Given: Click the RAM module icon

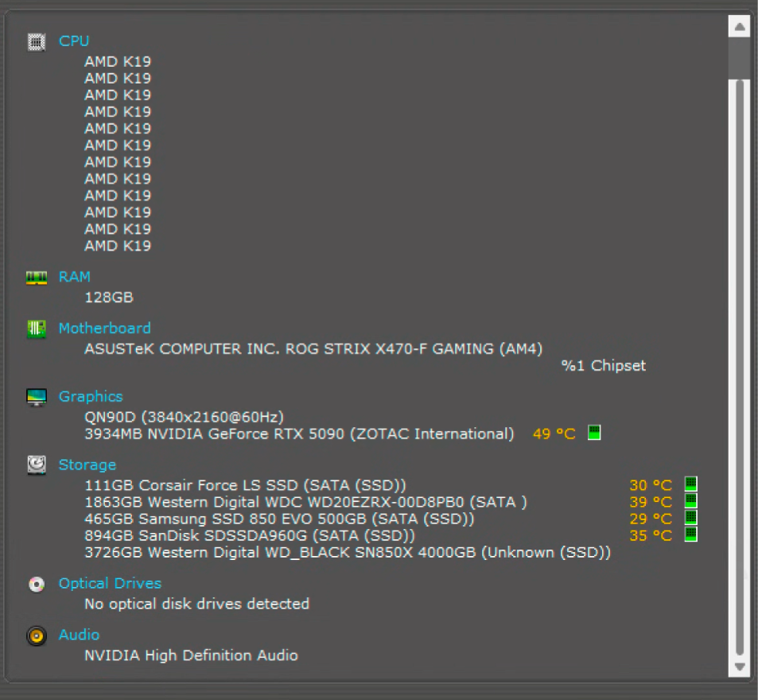Looking at the screenshot, I should pos(37,278).
